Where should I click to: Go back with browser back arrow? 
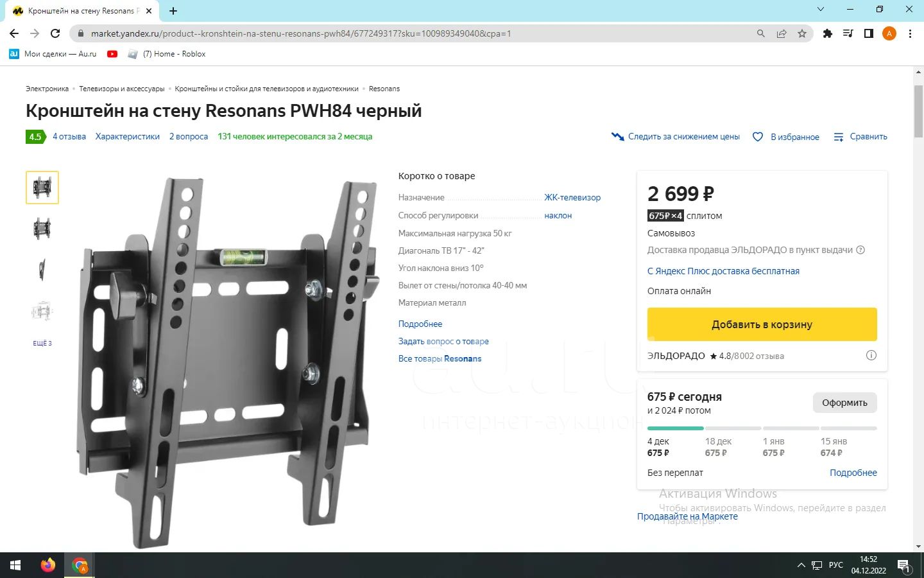[14, 33]
